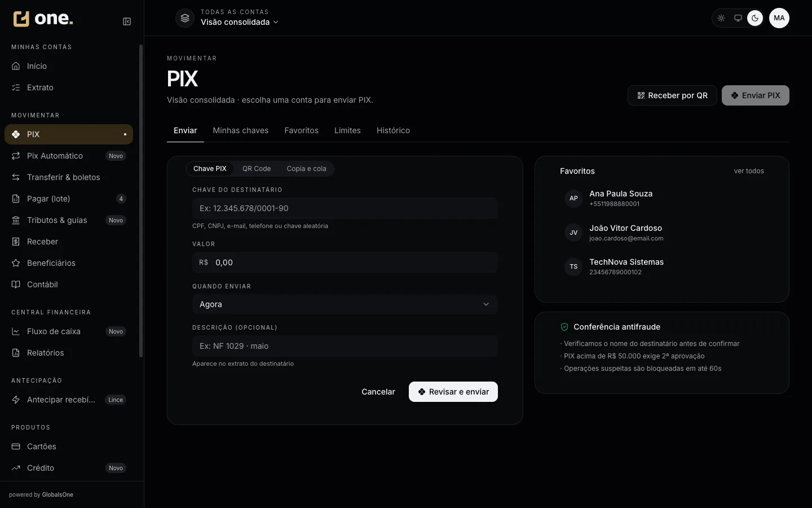Switch to the Enviar tab
812x508 pixels.
pyautogui.click(x=186, y=130)
